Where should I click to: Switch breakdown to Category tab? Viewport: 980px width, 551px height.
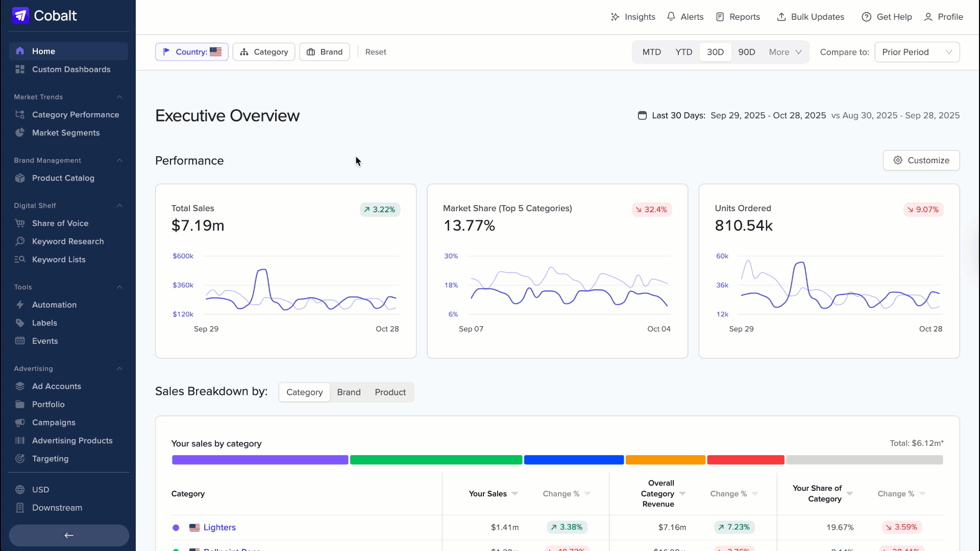point(305,392)
